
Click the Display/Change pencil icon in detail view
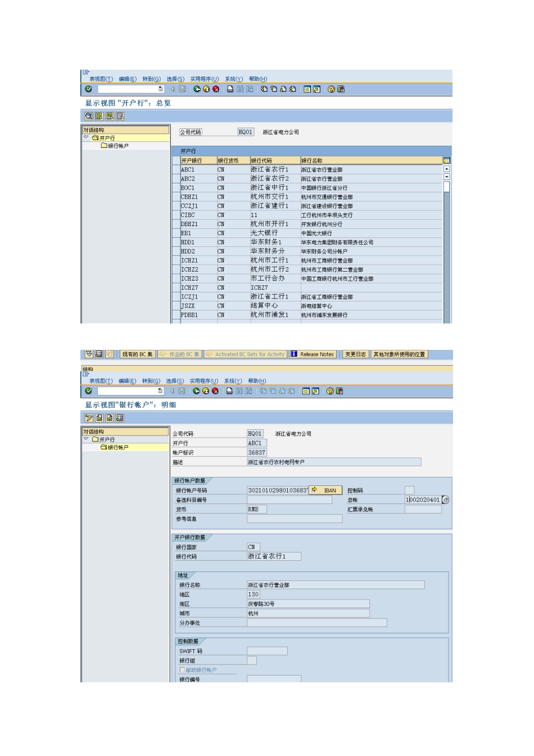point(89,418)
